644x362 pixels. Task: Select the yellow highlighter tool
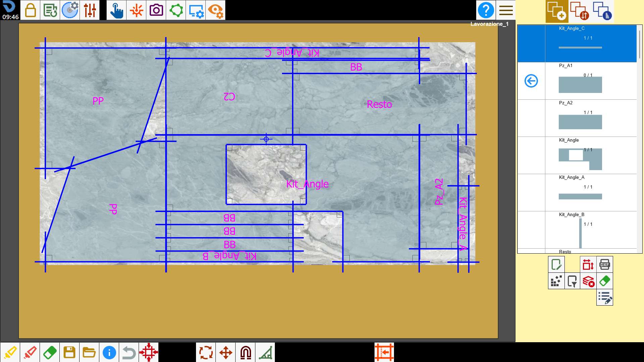pyautogui.click(x=10, y=352)
